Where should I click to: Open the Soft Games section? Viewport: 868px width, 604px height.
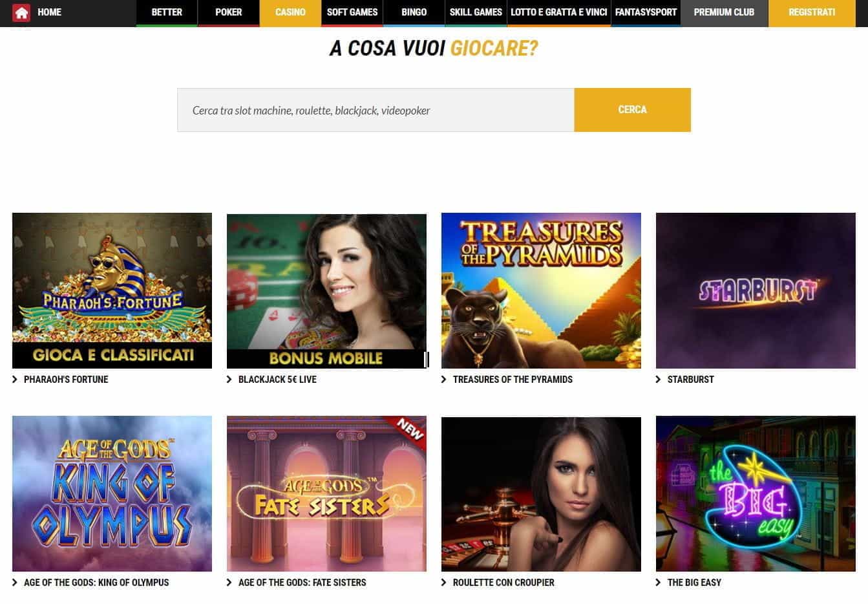point(352,12)
